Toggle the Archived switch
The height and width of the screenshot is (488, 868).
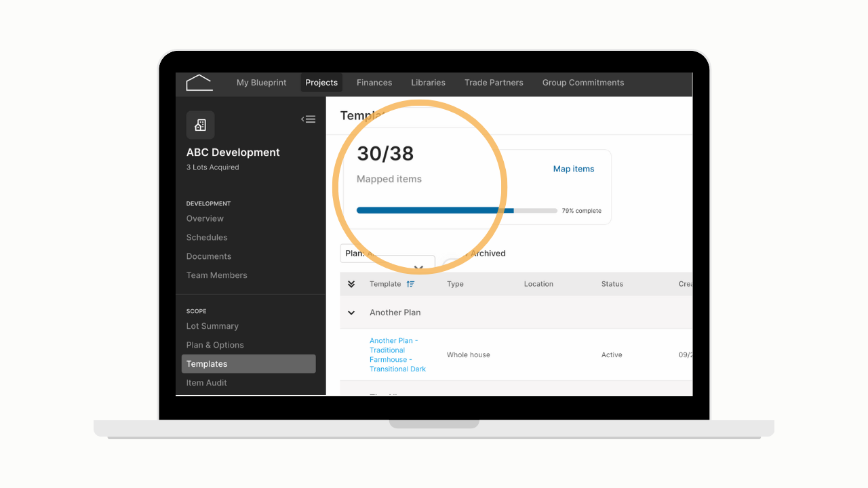tap(452, 266)
